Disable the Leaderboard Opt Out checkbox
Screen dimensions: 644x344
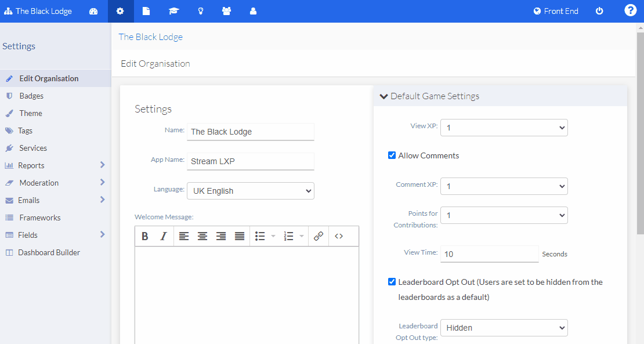tap(392, 282)
